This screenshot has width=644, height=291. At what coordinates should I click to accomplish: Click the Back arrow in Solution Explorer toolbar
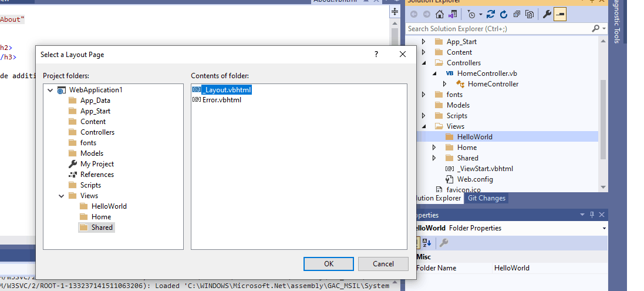point(414,14)
